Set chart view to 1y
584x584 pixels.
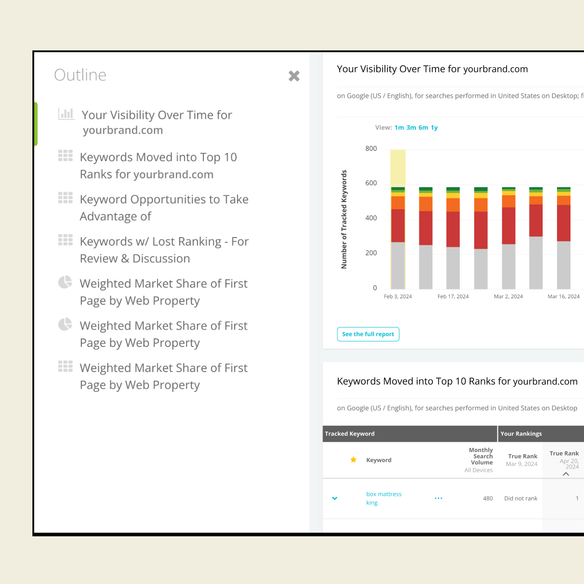tap(434, 127)
